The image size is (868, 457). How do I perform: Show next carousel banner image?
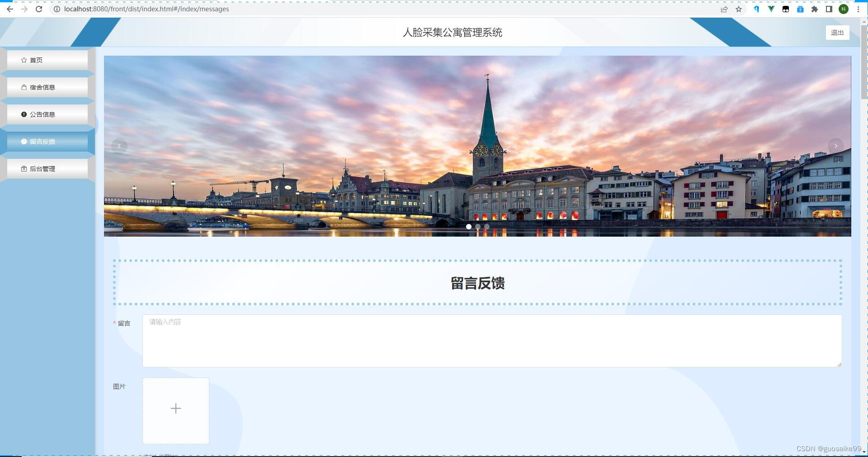click(836, 146)
